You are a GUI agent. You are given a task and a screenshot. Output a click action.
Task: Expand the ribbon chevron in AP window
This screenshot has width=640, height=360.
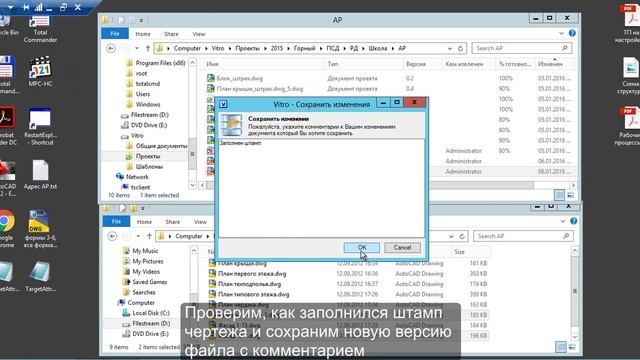[561, 33]
